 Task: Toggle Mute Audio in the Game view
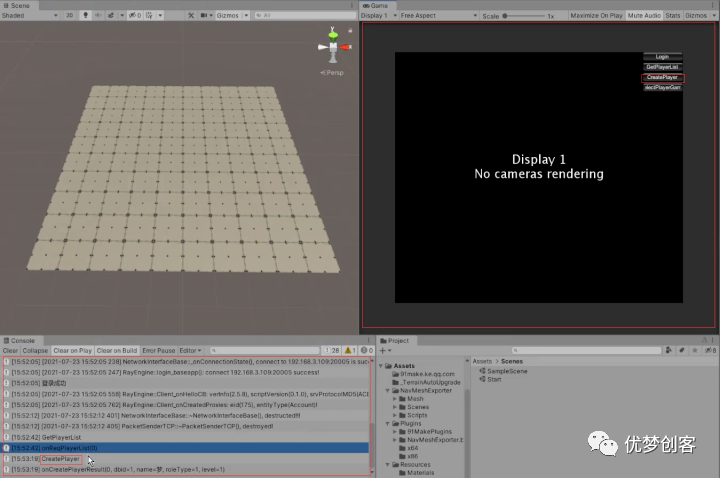(644, 15)
